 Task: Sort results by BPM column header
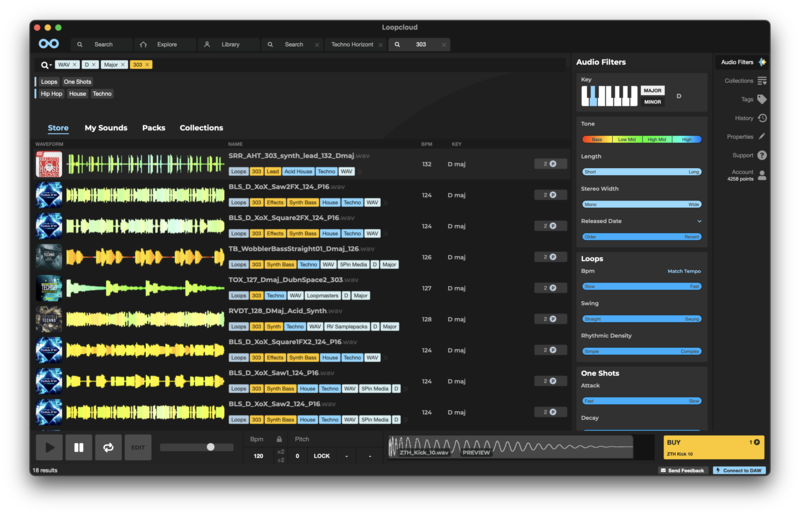(427, 144)
